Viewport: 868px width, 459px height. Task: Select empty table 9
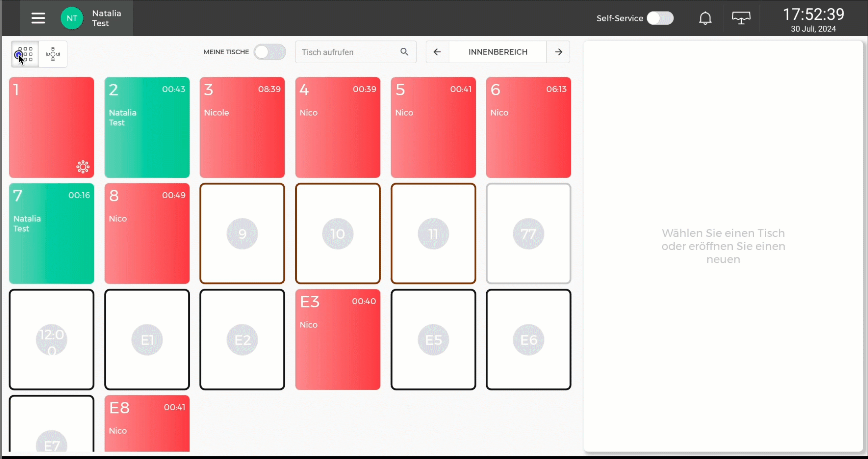tap(242, 233)
